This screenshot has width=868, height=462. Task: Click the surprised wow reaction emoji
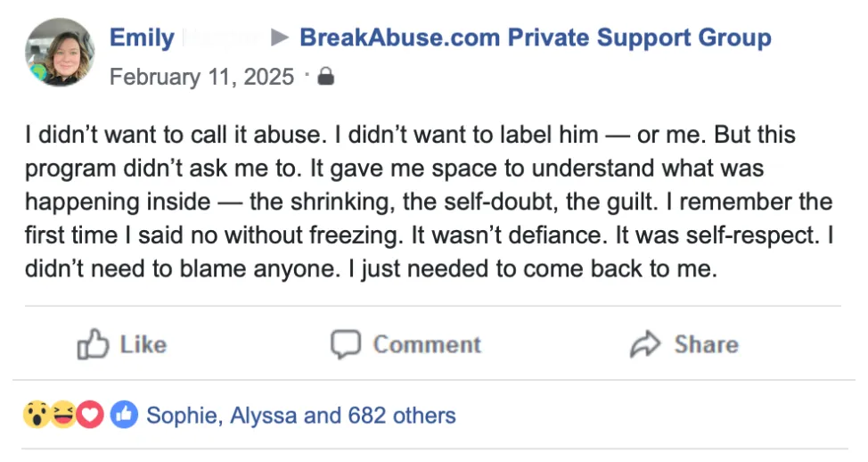pyautogui.click(x=36, y=415)
